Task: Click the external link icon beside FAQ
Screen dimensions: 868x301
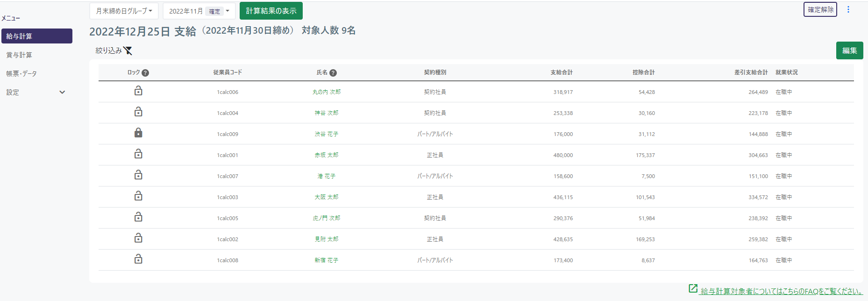Action: pyautogui.click(x=693, y=289)
